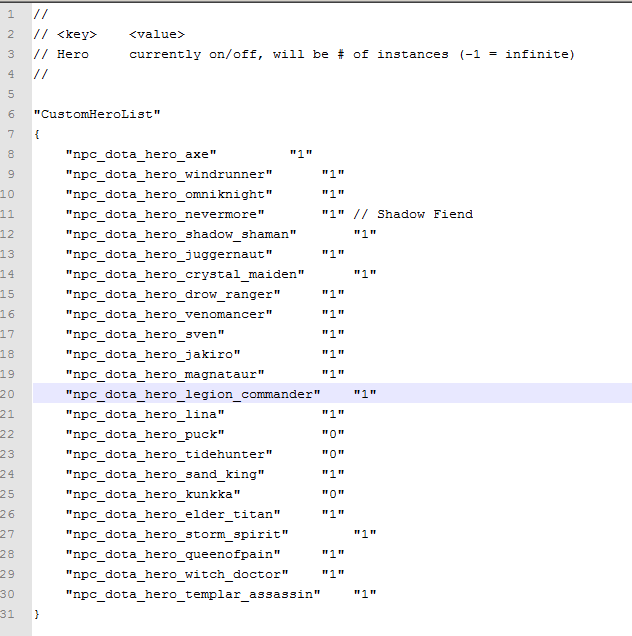Click the "Hero" word on line 3
Image resolution: width=632 pixels, height=636 pixels.
(73, 54)
